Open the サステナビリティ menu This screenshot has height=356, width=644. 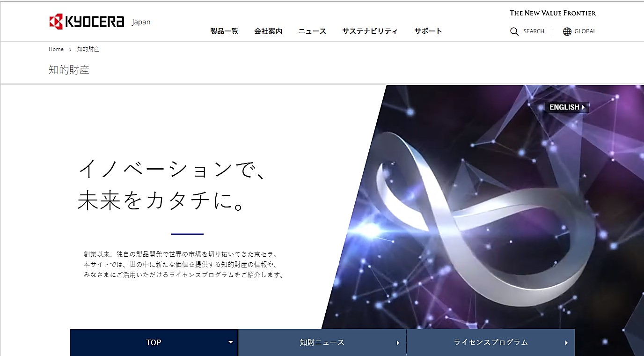pos(370,31)
